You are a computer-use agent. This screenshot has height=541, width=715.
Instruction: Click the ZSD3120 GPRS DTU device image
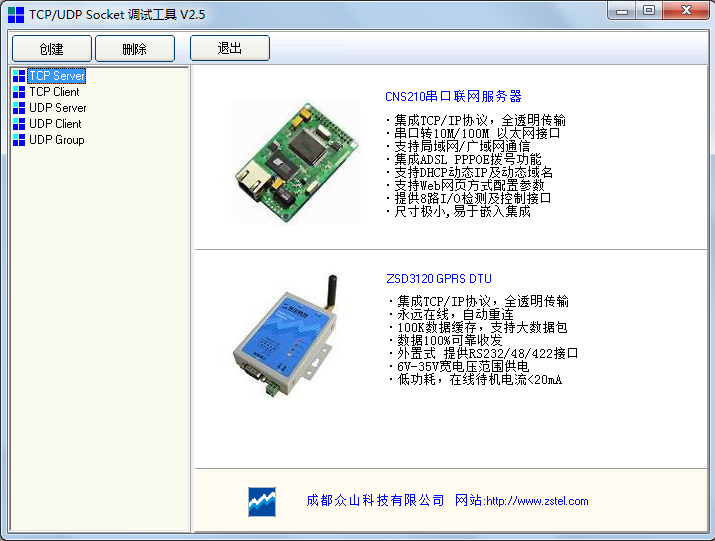[x=288, y=336]
